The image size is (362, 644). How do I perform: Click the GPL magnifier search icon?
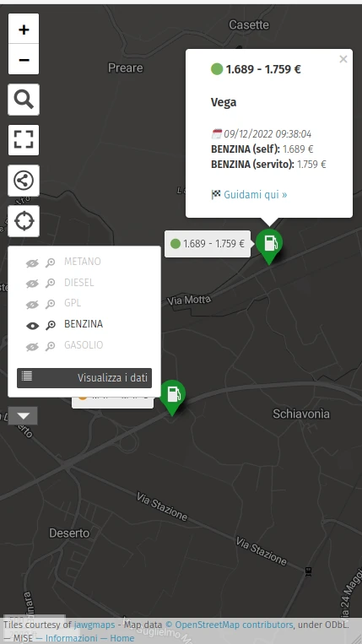50,304
